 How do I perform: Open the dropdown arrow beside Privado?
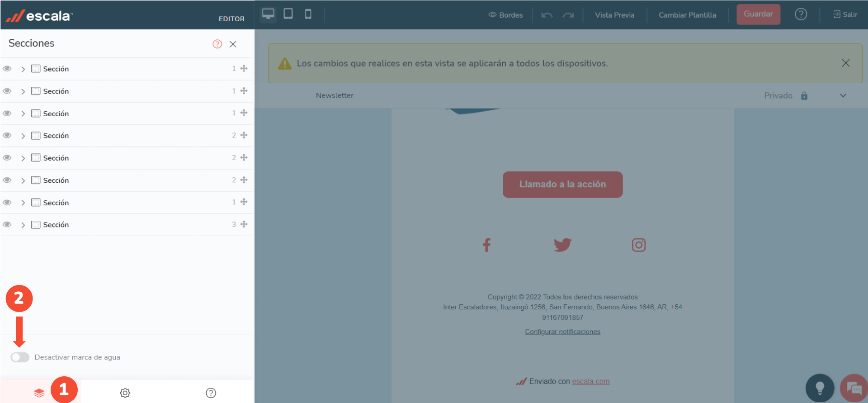(843, 95)
